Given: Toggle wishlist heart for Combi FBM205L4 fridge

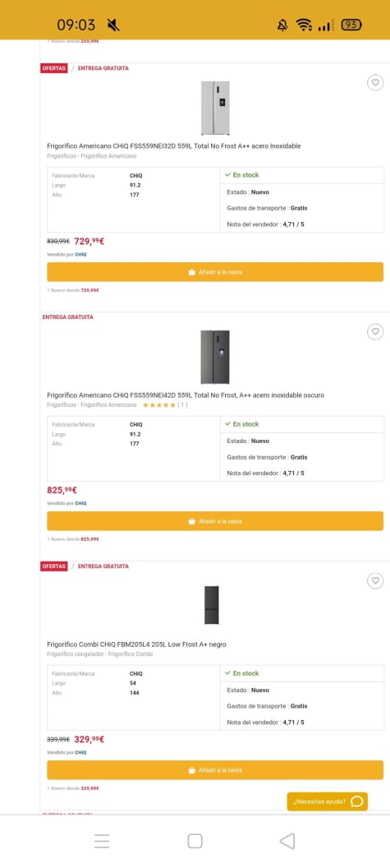Looking at the screenshot, I should [375, 580].
